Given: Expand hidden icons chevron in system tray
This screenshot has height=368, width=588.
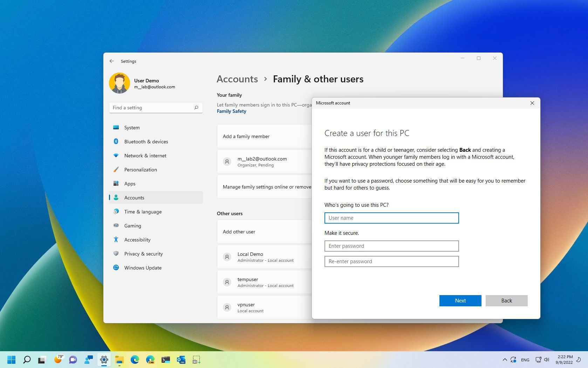Looking at the screenshot, I should 505,360.
